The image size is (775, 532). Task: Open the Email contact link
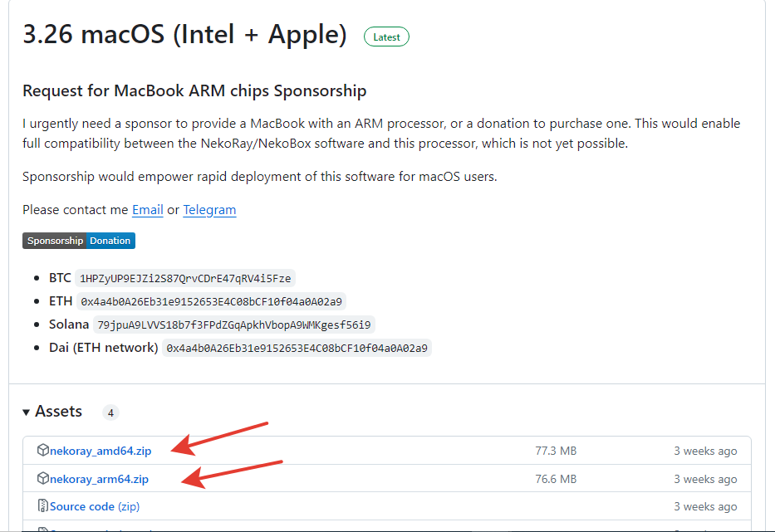coord(147,210)
